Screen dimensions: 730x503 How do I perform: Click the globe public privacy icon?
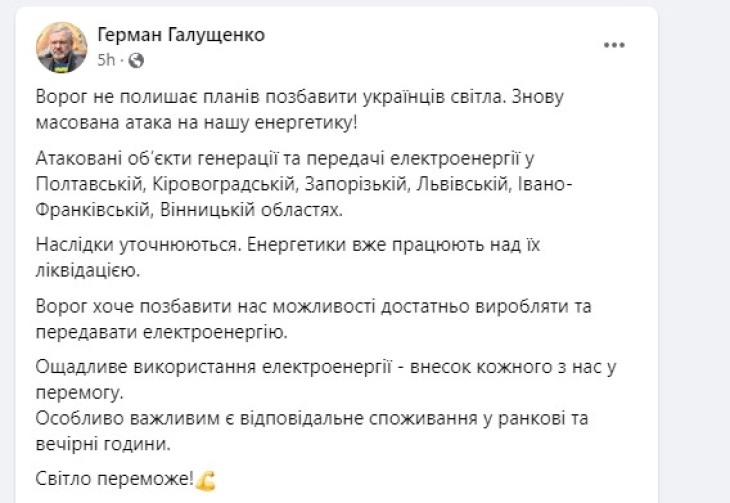pos(137,59)
